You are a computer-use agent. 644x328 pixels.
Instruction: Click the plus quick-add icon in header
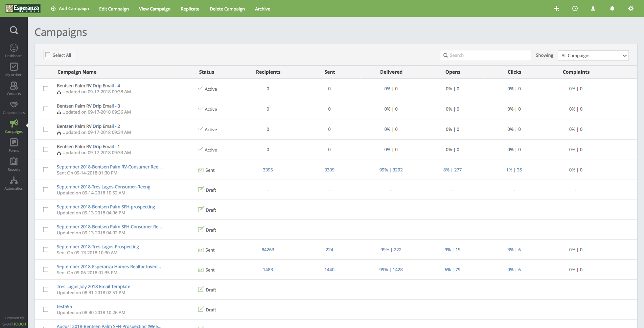556,9
